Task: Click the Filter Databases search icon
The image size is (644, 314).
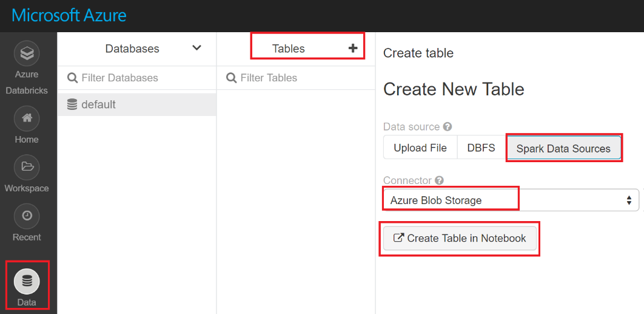Action: pos(73,78)
